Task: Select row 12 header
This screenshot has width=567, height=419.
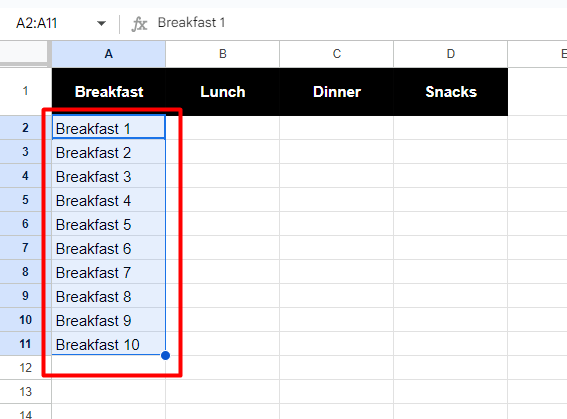Action: point(25,368)
